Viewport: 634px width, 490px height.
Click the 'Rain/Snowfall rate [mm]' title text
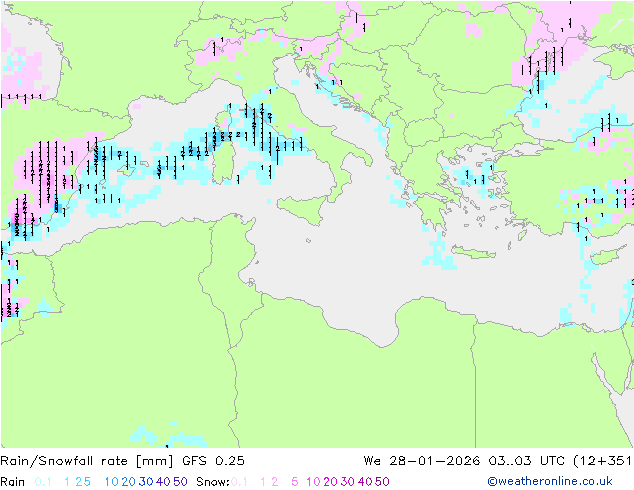click(x=87, y=461)
